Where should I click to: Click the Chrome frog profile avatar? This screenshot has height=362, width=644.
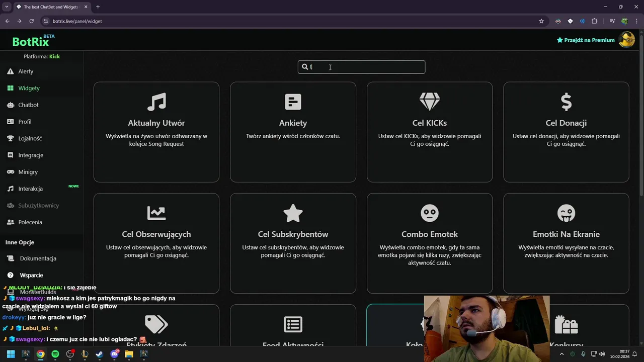[624, 21]
